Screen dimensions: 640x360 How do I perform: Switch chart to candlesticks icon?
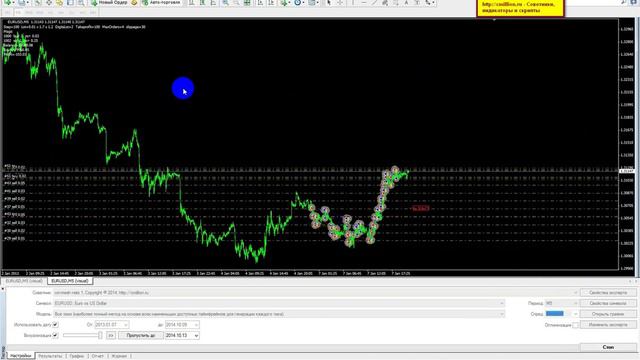coord(202,2)
